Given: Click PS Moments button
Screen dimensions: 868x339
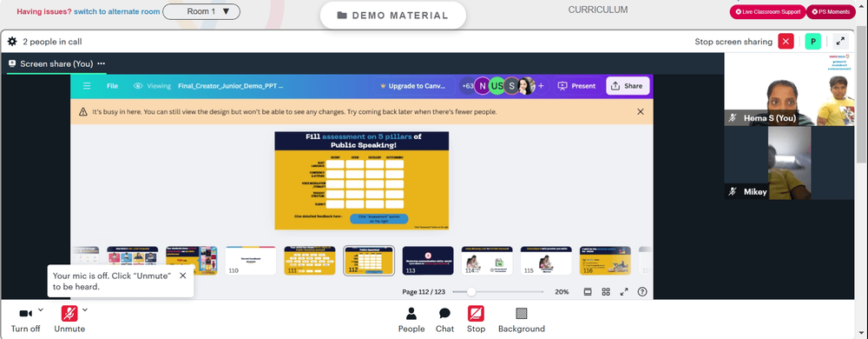Looking at the screenshot, I should click(831, 11).
